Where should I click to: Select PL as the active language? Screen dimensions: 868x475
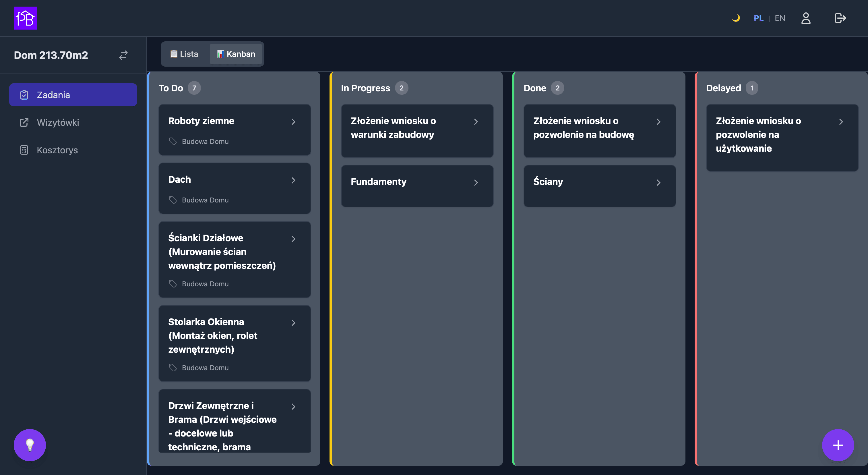coord(759,18)
